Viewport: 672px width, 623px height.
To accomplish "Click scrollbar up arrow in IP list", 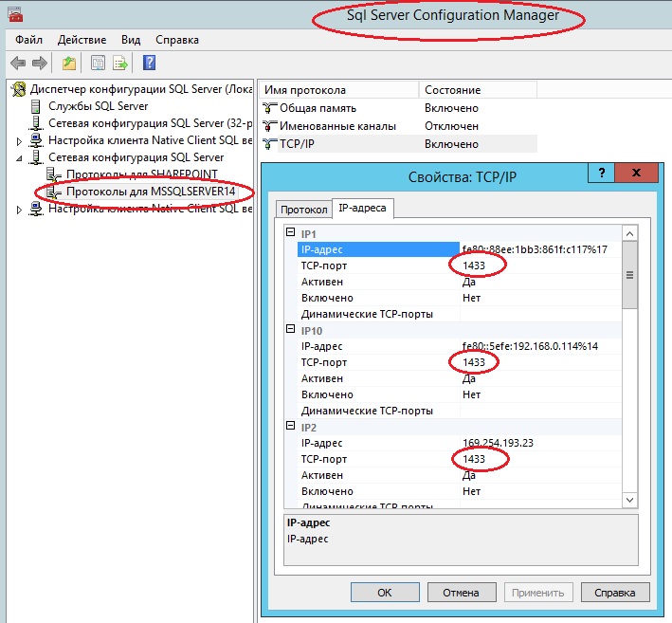I will coord(629,233).
